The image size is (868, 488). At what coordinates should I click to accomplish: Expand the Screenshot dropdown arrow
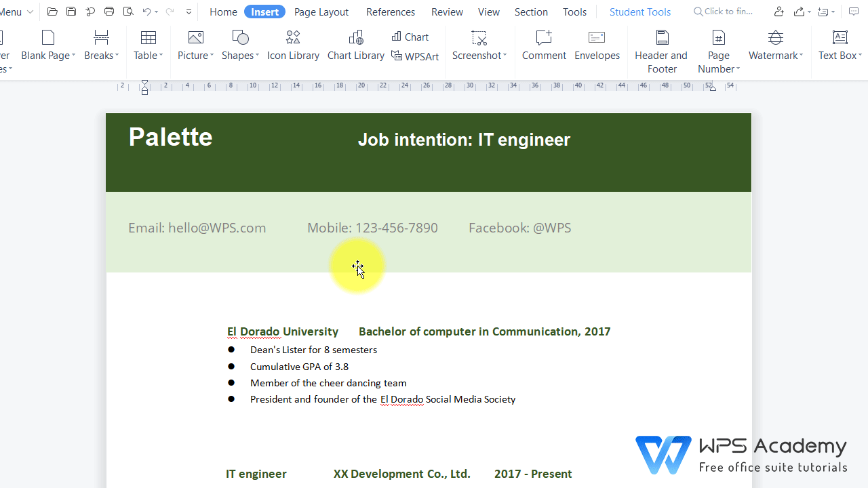pos(505,56)
